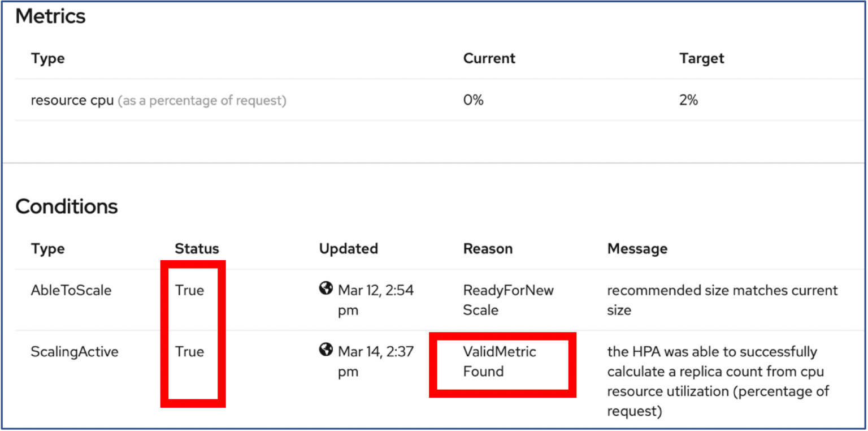The image size is (868, 431).
Task: Click the highlighted True status for ScalingActive
Action: [191, 351]
